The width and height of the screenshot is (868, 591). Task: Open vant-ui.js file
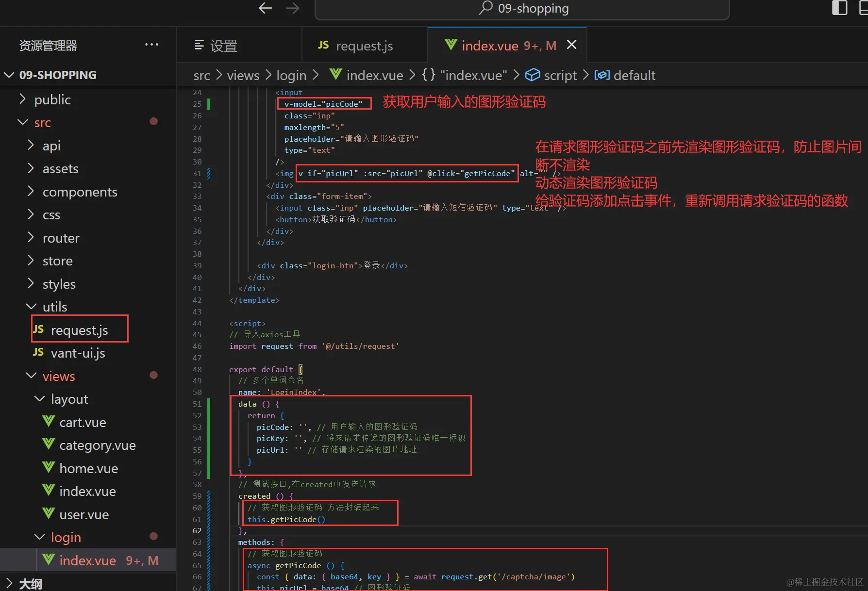tap(88, 353)
